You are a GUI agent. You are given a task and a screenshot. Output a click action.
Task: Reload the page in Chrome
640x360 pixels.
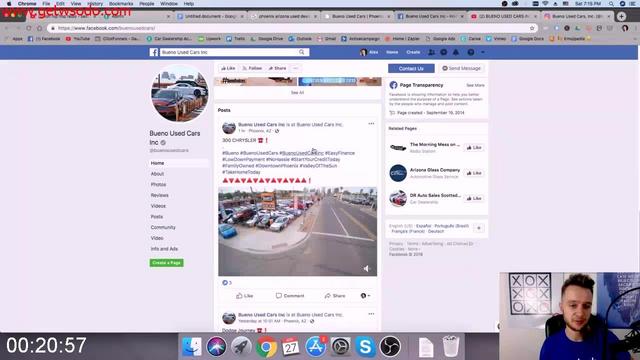click(29, 28)
